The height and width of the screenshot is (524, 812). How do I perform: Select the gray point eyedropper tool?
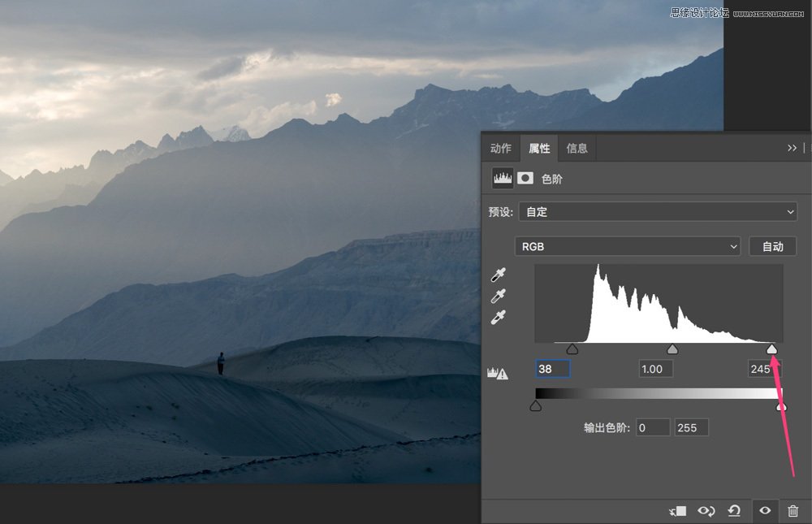tap(498, 296)
